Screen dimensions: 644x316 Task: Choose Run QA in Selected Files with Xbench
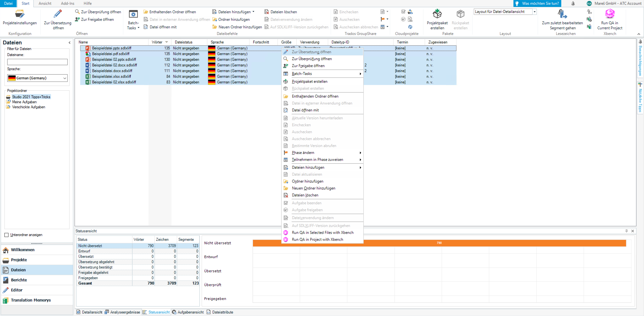(322, 232)
